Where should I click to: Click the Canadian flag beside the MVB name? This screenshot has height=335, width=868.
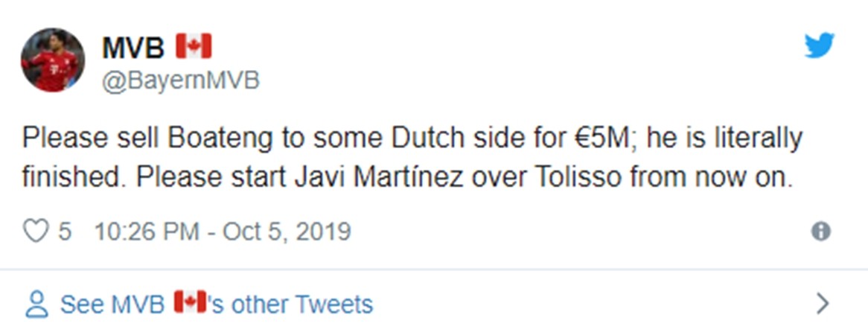[x=194, y=46]
